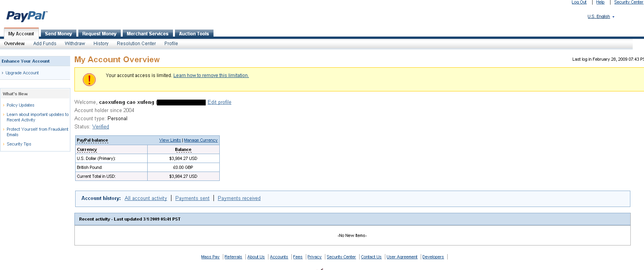Screen dimensions: 644x270
Task: Select the Merchant Services tab
Action: [147, 34]
